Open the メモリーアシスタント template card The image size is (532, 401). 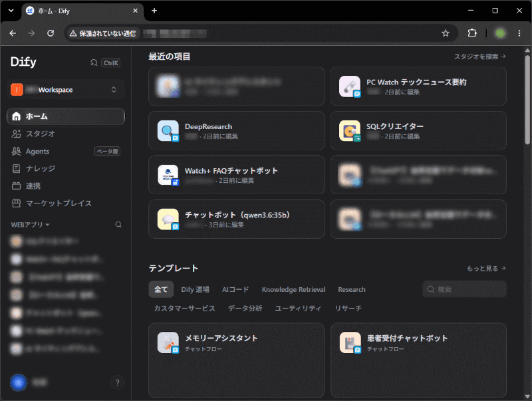237,360
